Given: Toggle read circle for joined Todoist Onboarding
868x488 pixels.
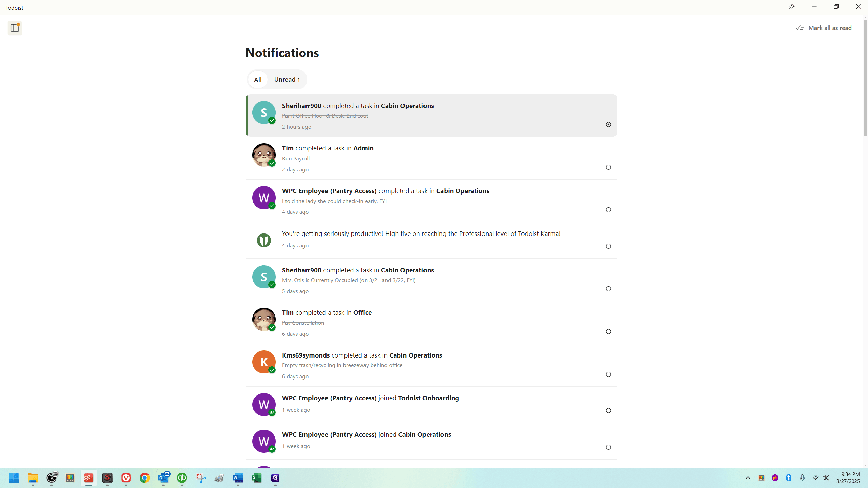Looking at the screenshot, I should coord(608,411).
